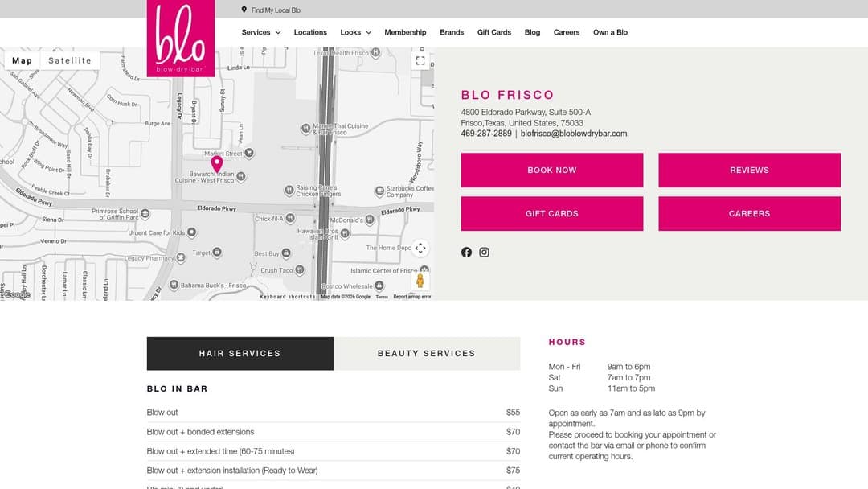Click the pink Careers button
The width and height of the screenshot is (868, 489).
(749, 213)
